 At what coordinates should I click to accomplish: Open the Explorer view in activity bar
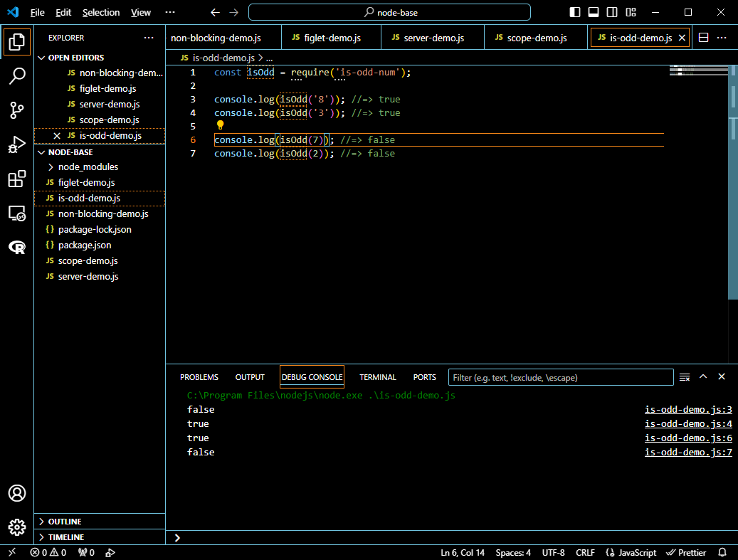click(17, 42)
